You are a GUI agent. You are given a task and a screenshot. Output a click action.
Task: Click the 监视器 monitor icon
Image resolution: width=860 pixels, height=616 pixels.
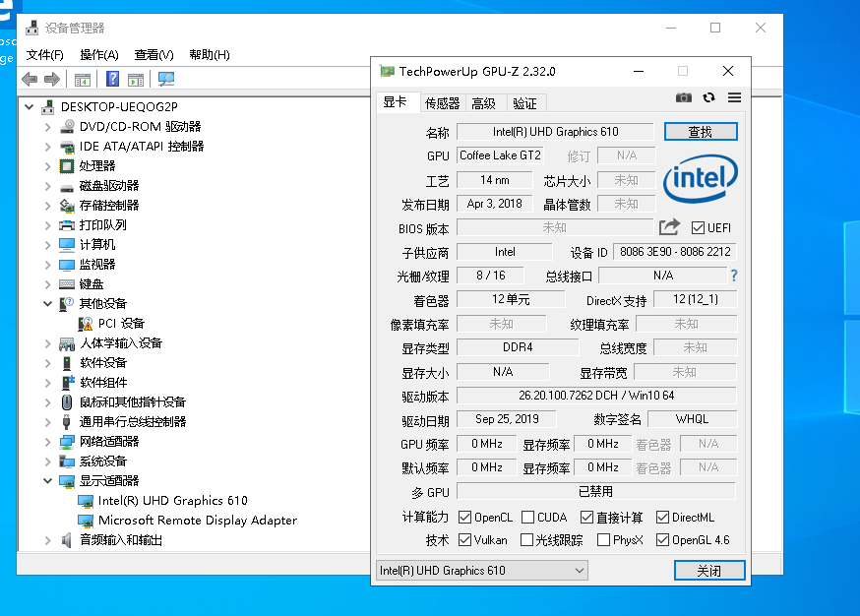tap(67, 265)
